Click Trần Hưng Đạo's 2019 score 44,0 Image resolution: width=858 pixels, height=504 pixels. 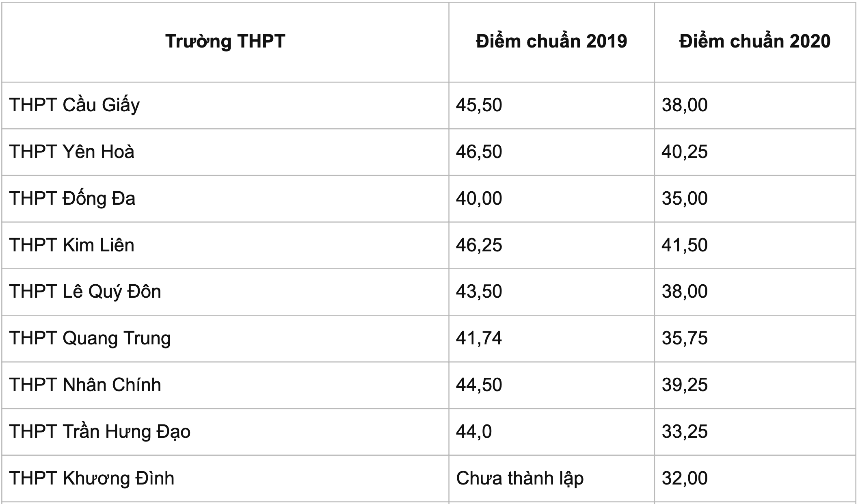[x=473, y=431]
